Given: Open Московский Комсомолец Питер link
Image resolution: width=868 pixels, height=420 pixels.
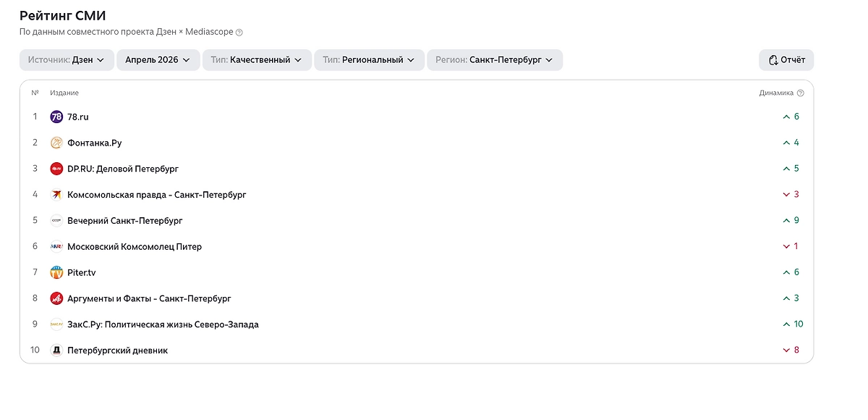Looking at the screenshot, I should [x=135, y=247].
